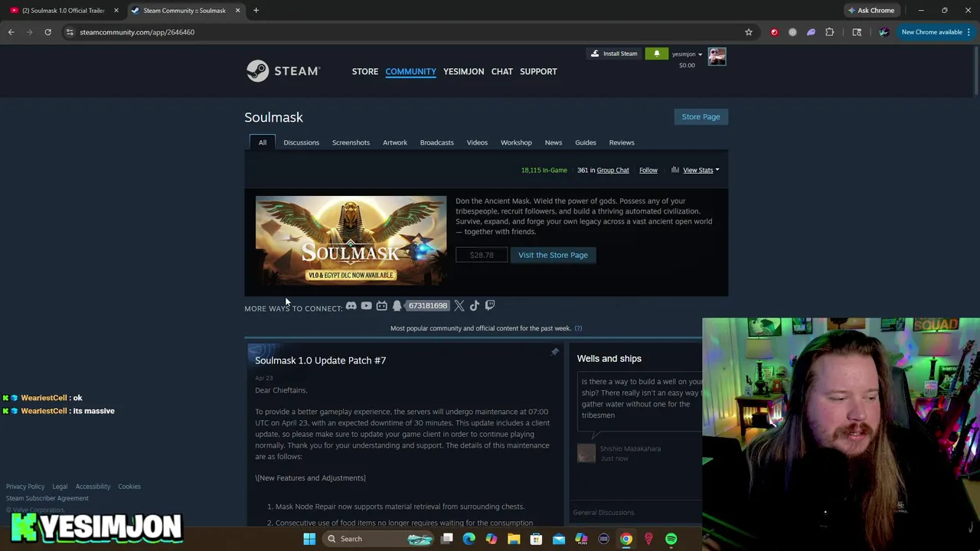980x551 pixels.
Task: Switch to the Broadcasts tab
Action: (x=436, y=142)
